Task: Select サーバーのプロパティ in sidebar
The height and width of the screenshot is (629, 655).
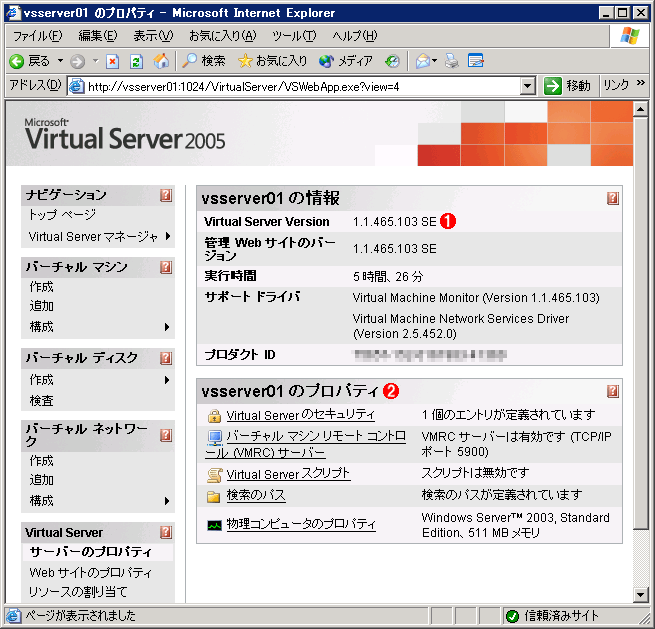Action: [x=90, y=552]
